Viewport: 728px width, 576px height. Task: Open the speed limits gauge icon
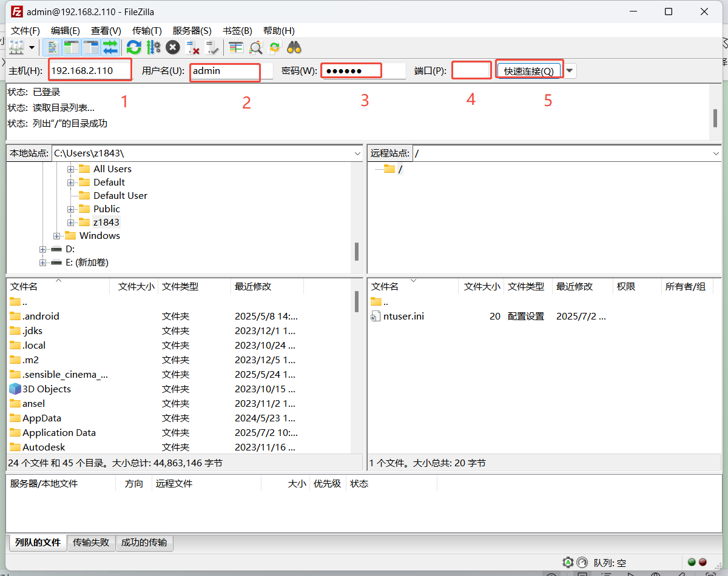click(x=582, y=562)
